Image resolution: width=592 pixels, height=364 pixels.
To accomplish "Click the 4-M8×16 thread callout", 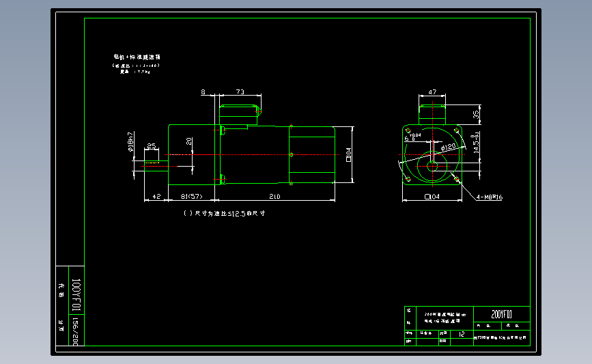I will point(490,197).
